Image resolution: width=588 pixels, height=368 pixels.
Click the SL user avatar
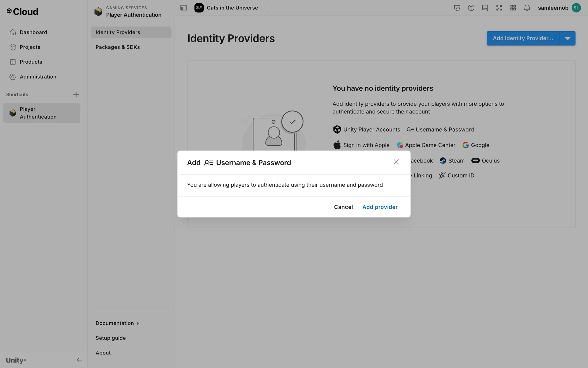576,8
